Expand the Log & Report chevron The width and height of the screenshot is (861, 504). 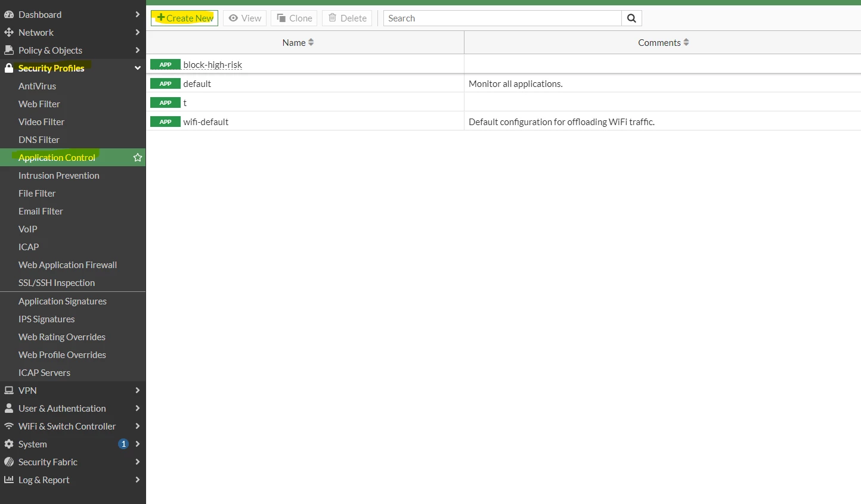point(138,480)
